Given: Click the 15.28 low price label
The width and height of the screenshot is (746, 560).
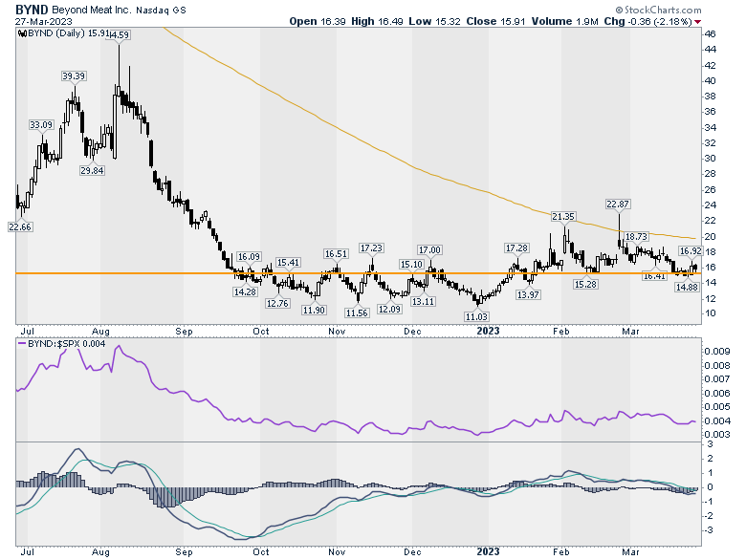Looking at the screenshot, I should (x=585, y=284).
